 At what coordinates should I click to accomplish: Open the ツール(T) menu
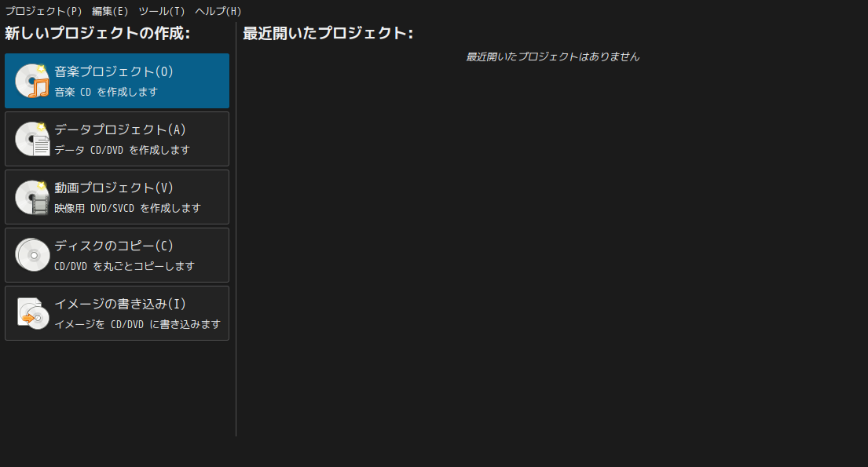click(162, 11)
